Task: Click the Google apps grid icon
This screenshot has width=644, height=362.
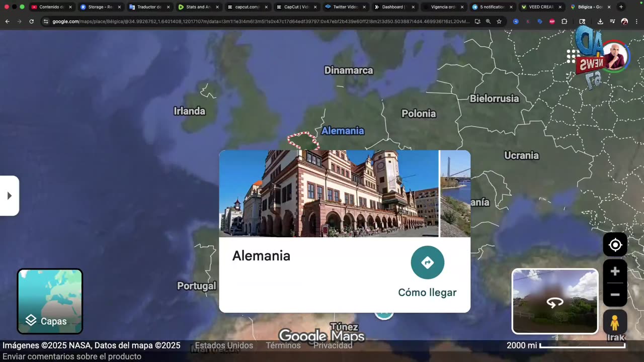Action: [572, 56]
